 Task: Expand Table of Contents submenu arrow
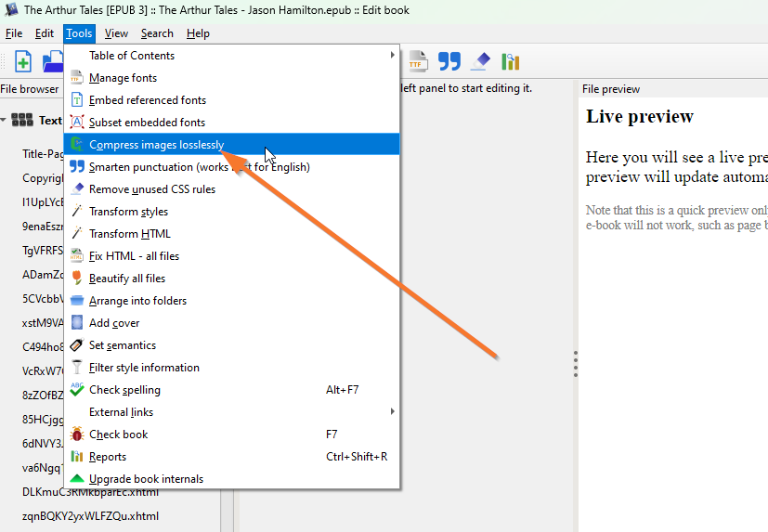pyautogui.click(x=392, y=55)
